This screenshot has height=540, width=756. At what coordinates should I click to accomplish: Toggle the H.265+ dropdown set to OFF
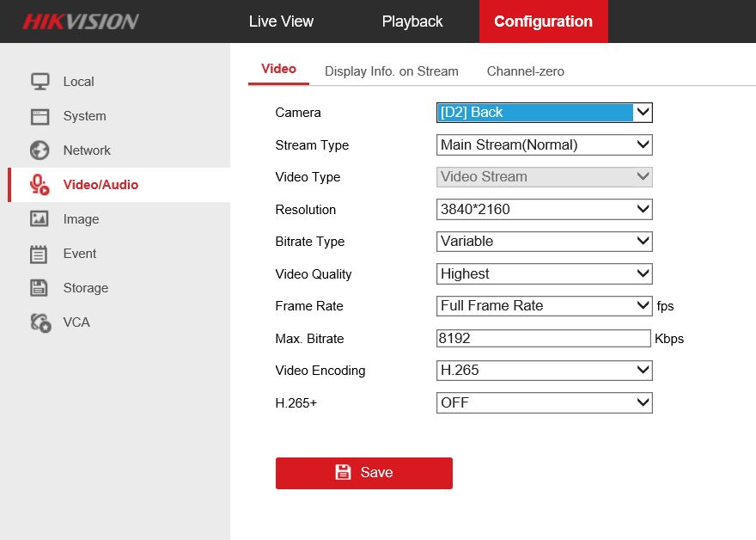coord(544,402)
